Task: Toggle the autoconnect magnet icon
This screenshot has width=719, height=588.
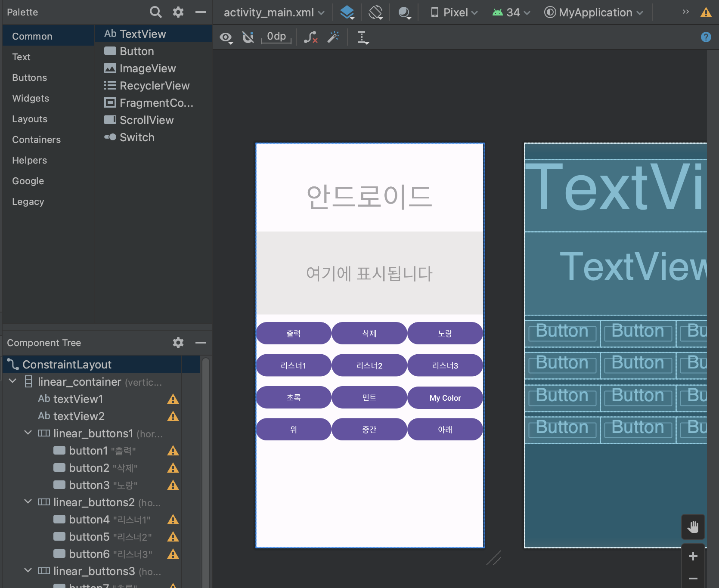Action: pyautogui.click(x=248, y=37)
